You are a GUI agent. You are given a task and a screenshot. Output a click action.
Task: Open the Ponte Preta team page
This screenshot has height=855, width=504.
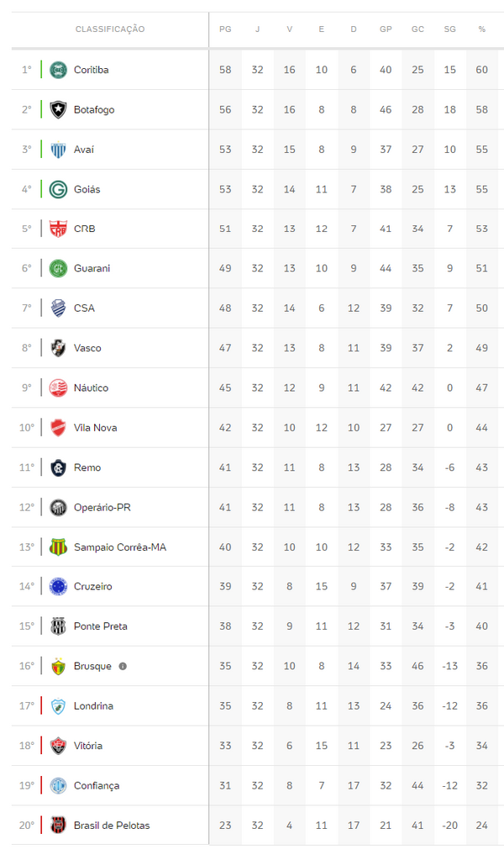click(100, 626)
